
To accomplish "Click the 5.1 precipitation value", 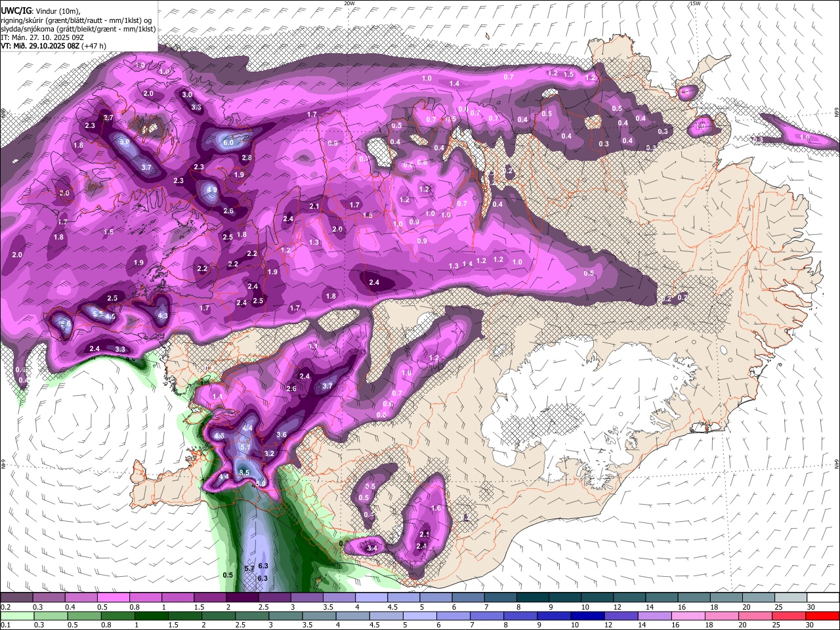I will tap(246, 447).
